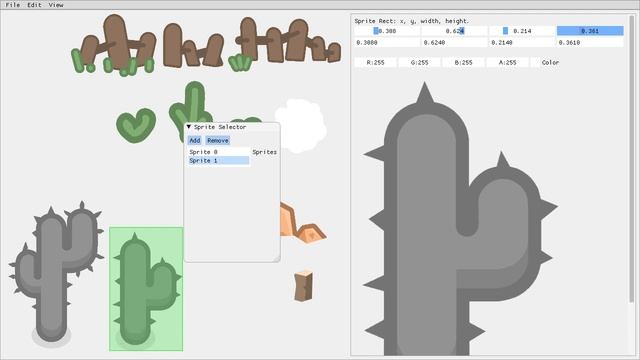Viewport: 640px width, 360px height.
Task: Click the Remove sprite button
Action: 218,140
